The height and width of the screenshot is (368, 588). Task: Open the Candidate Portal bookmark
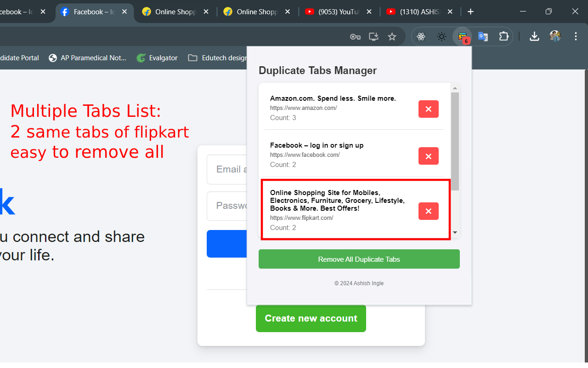click(19, 58)
